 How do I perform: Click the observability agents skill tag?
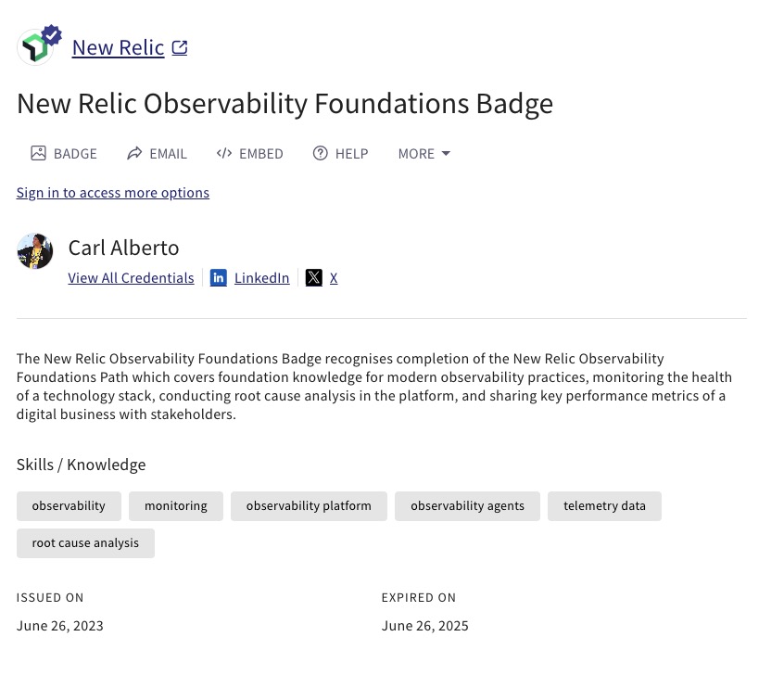(467, 506)
